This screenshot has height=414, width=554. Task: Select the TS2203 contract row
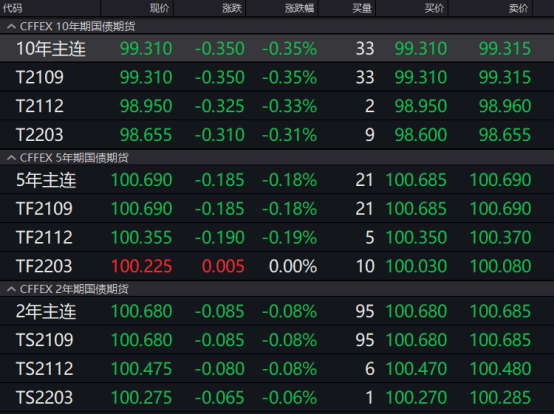click(x=277, y=397)
